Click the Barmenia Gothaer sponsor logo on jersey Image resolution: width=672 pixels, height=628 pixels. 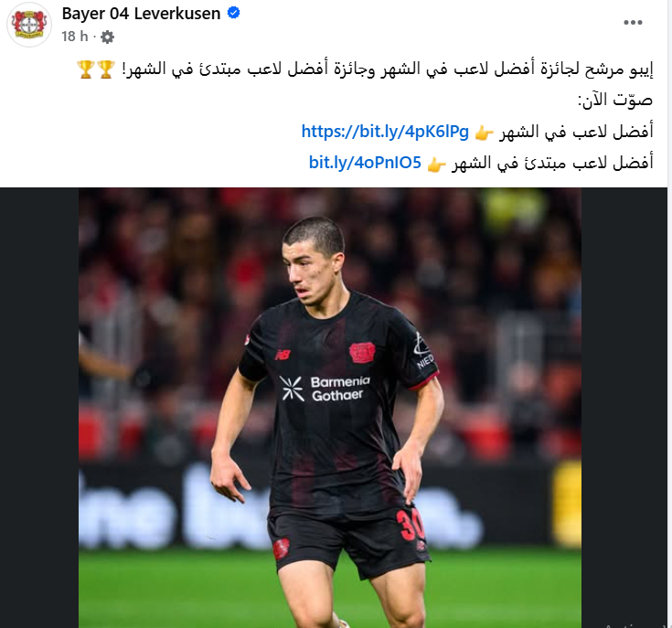click(325, 389)
